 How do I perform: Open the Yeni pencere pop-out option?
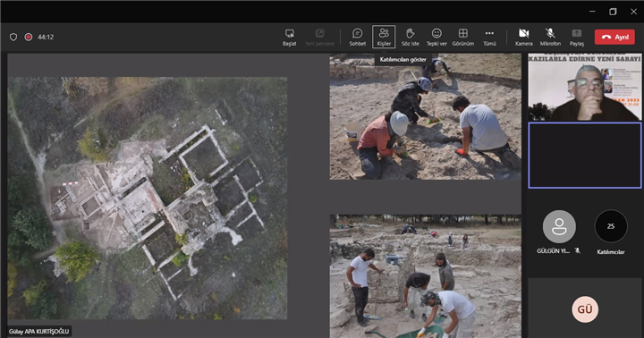click(x=319, y=37)
